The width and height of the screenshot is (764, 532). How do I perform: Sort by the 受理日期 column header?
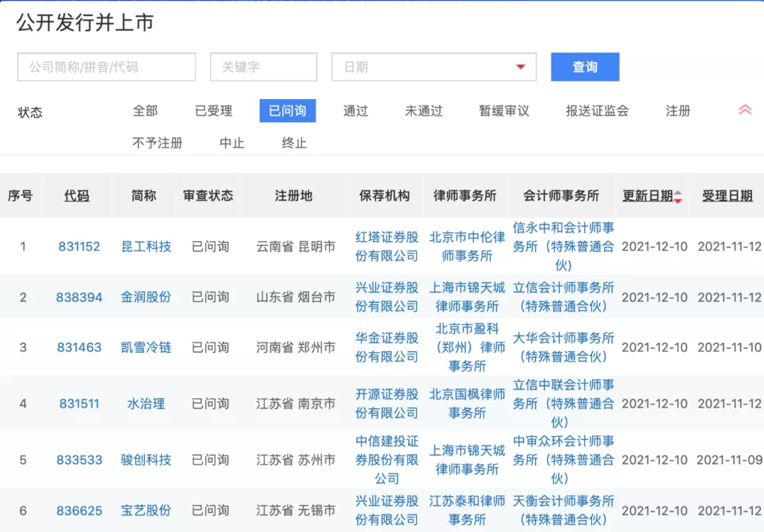(x=727, y=196)
